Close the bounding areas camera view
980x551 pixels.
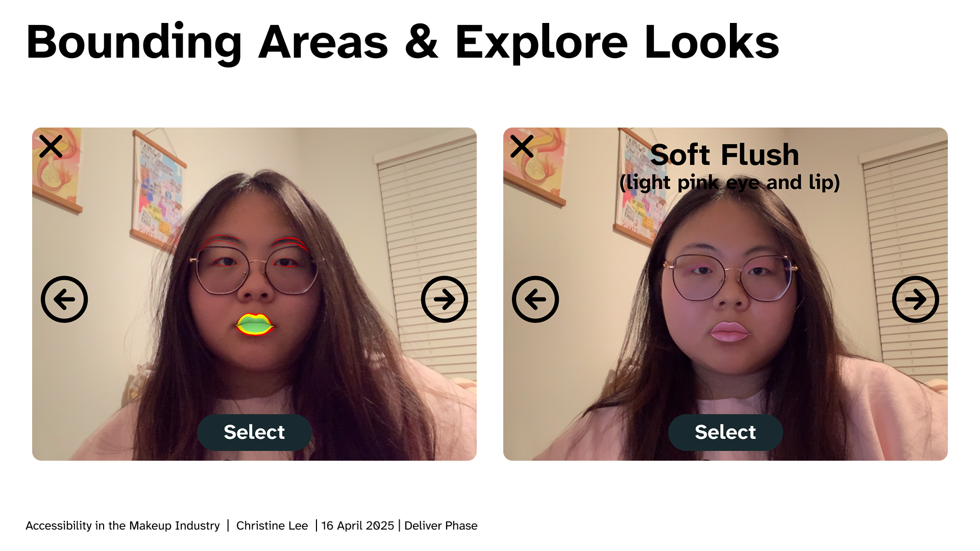coord(51,146)
